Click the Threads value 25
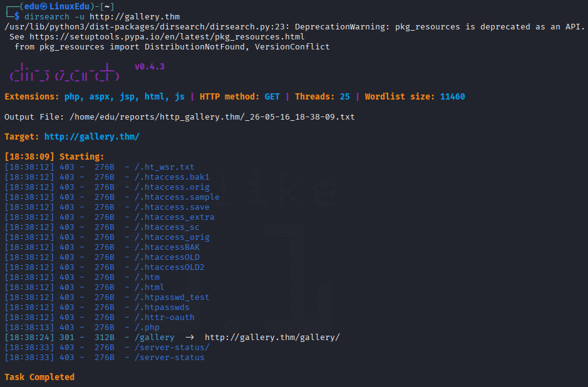588x387 pixels. coord(344,96)
